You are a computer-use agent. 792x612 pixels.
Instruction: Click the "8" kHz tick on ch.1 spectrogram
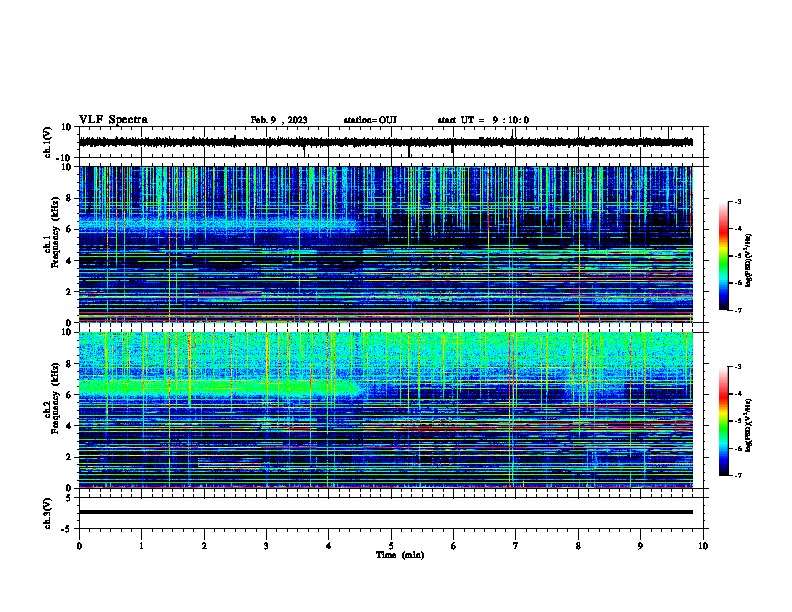click(x=69, y=198)
